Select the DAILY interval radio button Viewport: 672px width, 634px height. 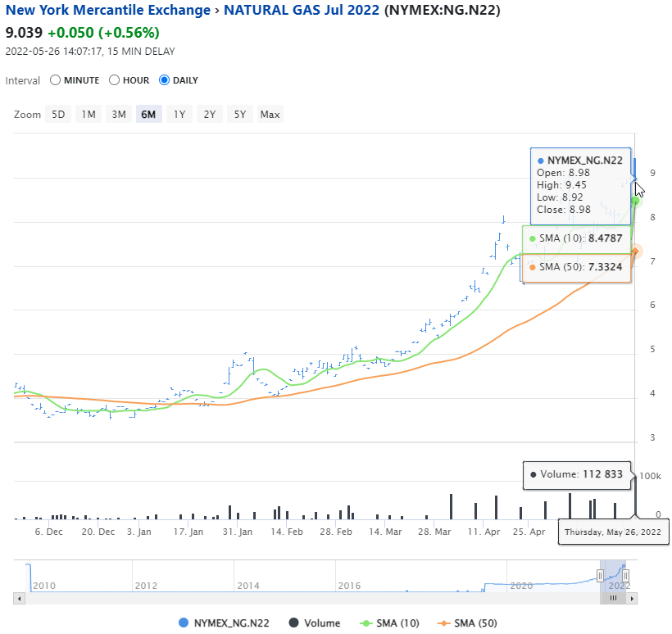(x=164, y=80)
